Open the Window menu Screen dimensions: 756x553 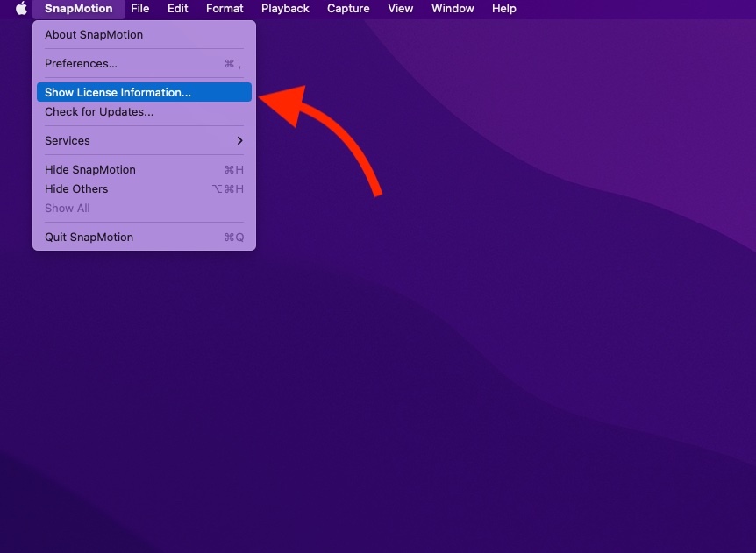coord(453,8)
